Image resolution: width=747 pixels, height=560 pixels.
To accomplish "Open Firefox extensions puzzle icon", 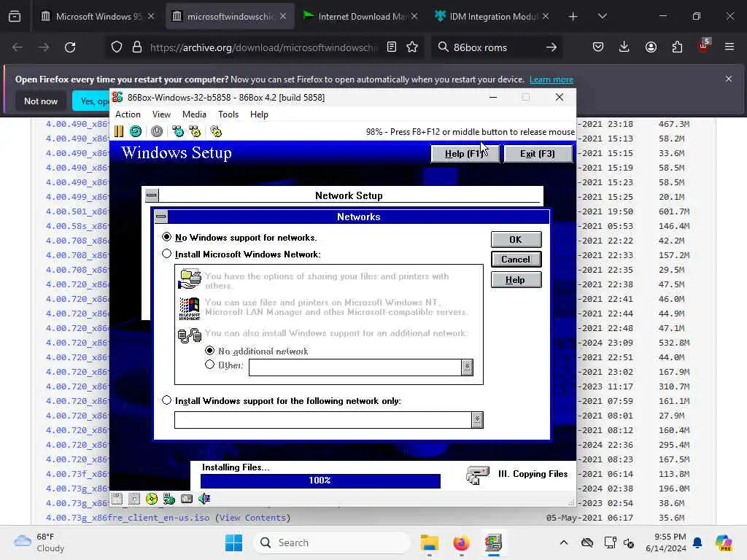I will [677, 47].
